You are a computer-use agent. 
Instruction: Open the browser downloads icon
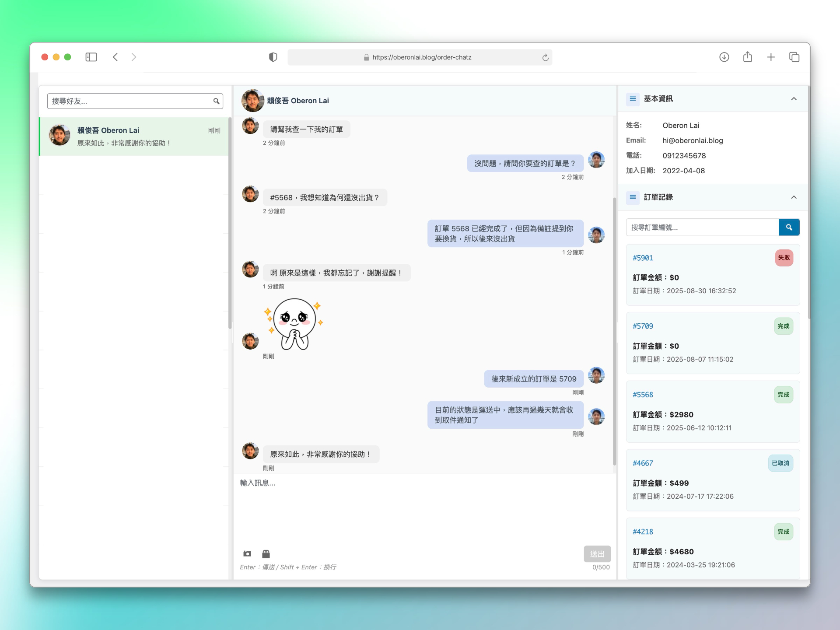pyautogui.click(x=724, y=57)
